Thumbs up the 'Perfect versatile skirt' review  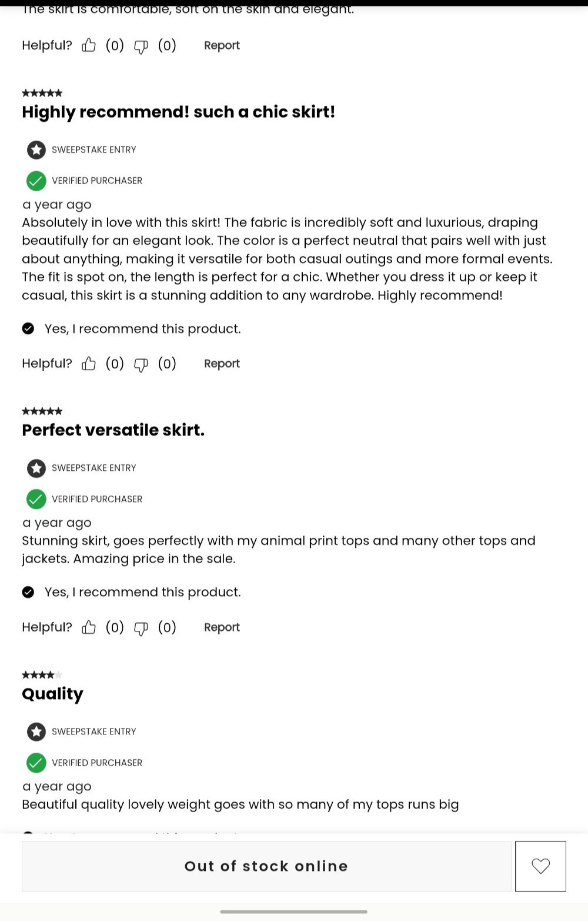(89, 627)
